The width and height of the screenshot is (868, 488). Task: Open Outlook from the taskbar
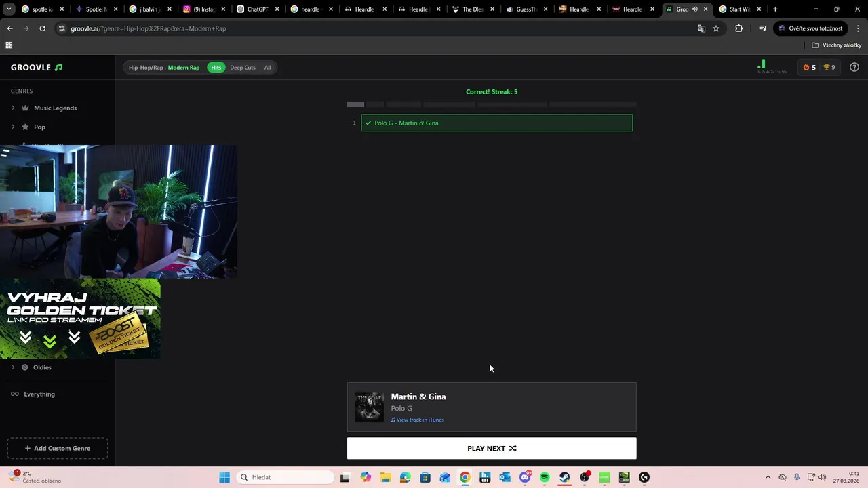505,477
